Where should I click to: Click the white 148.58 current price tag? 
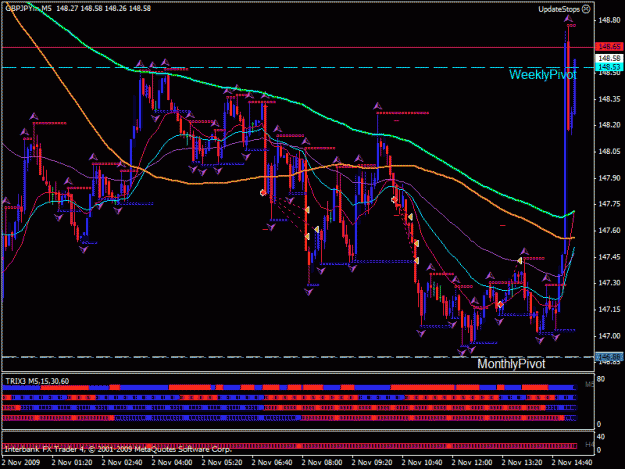609,59
